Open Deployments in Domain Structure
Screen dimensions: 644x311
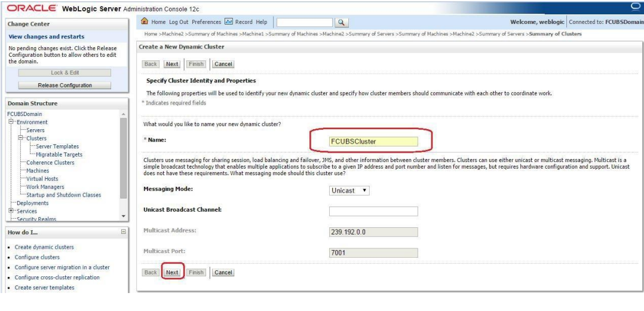(32, 203)
